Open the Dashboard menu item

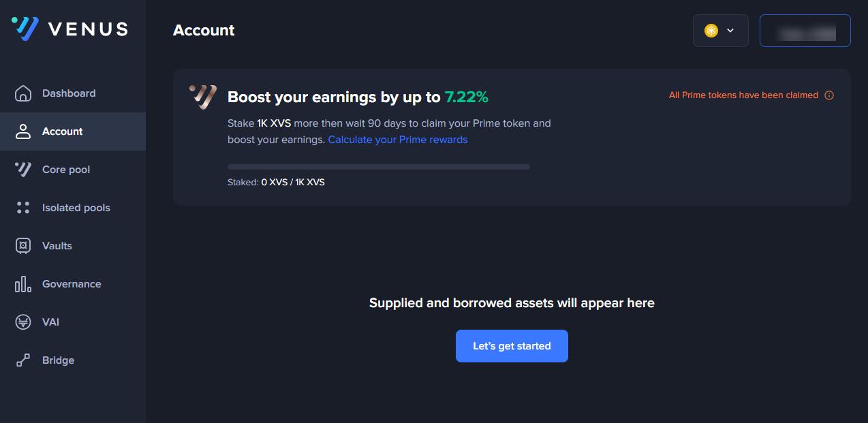[x=69, y=93]
